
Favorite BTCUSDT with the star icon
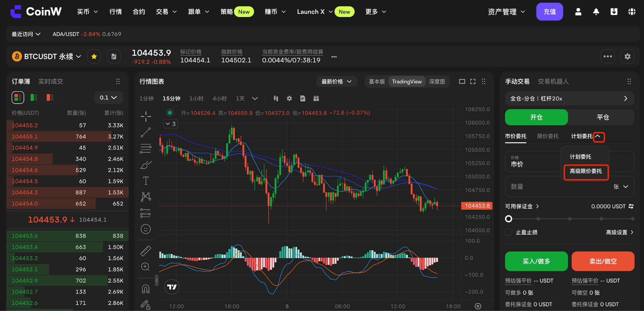click(94, 57)
